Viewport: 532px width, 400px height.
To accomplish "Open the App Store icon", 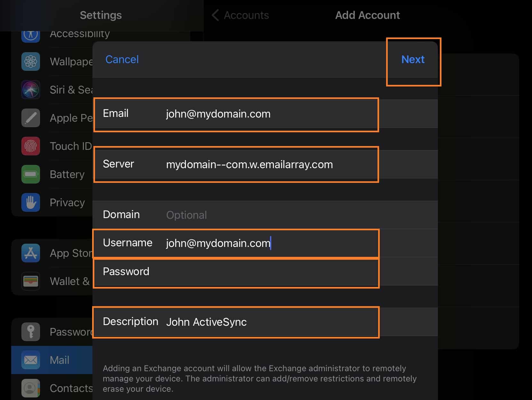I will click(x=31, y=253).
